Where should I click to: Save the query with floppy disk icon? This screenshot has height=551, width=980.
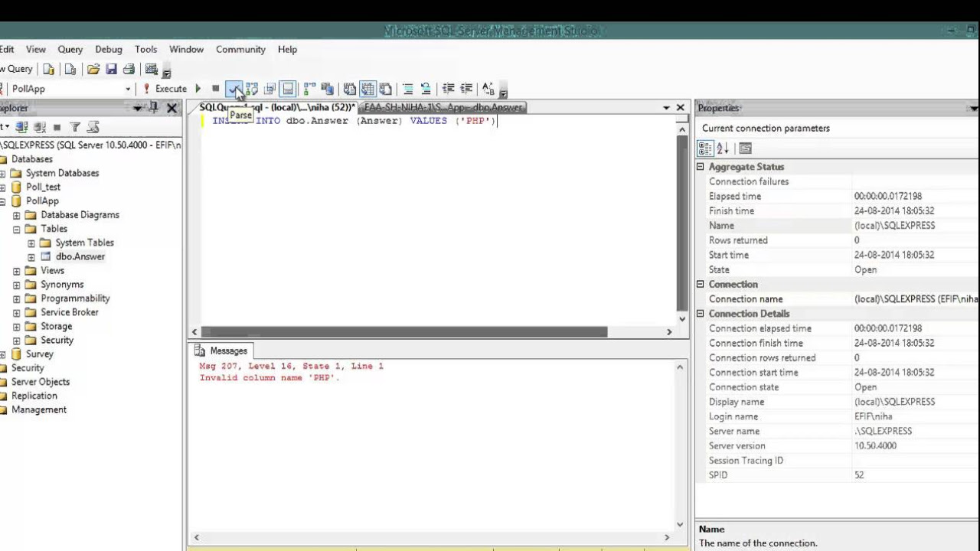111,69
